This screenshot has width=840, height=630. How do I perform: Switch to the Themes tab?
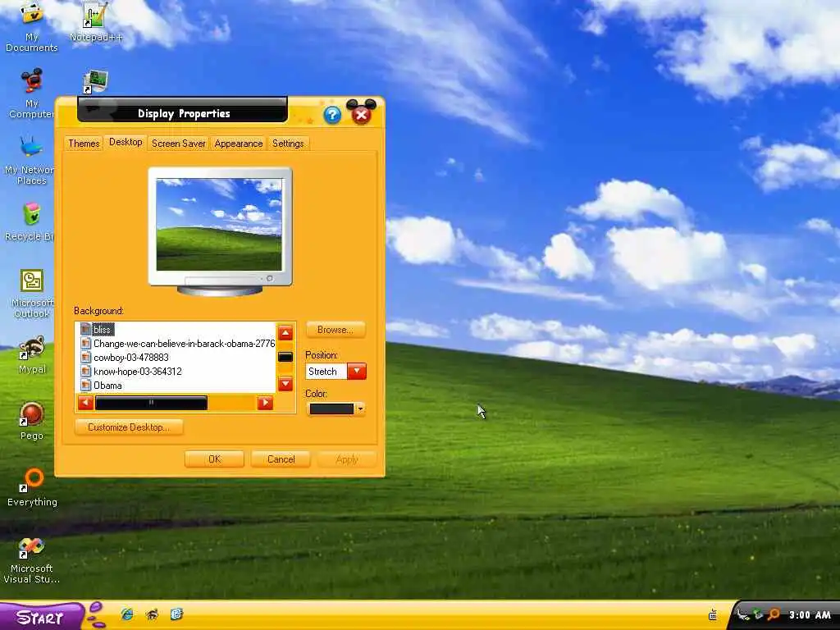click(x=84, y=144)
